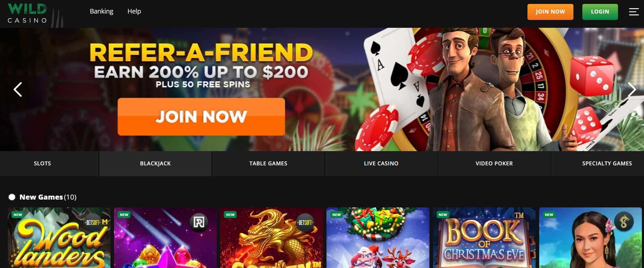Viewport: 644px width, 268px height.
Task: Click the green Login button
Action: (x=600, y=12)
